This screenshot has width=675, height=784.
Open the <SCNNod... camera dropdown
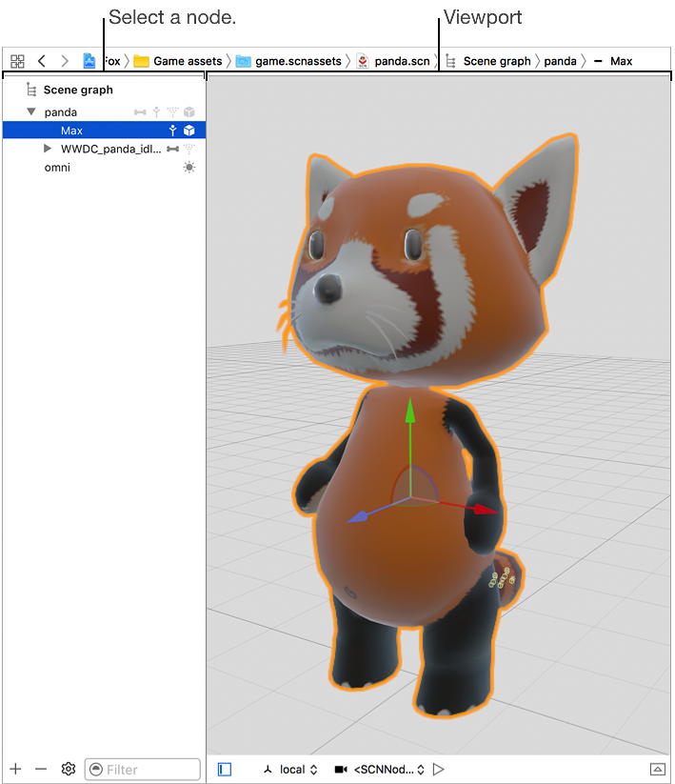pyautogui.click(x=389, y=769)
